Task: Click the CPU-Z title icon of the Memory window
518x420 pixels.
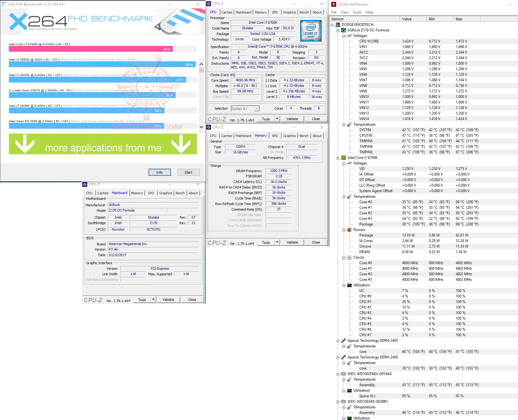Action: click(209, 127)
